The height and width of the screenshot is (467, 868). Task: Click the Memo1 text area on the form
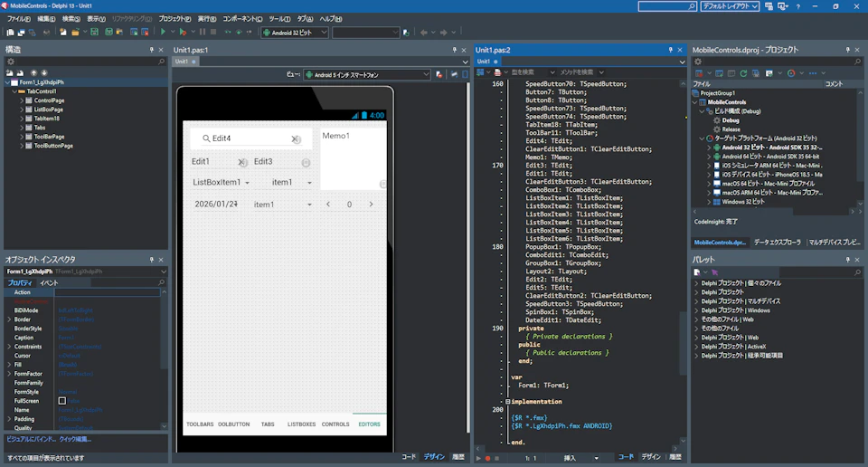353,159
